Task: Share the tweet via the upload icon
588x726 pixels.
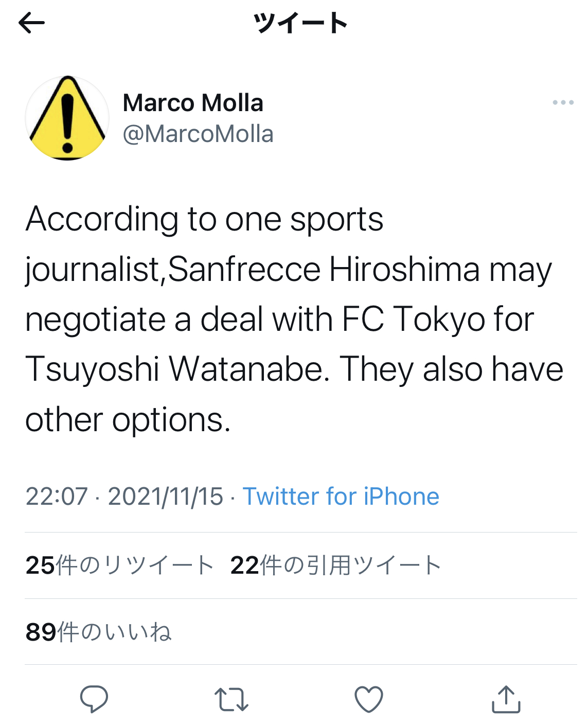Action: (506, 699)
